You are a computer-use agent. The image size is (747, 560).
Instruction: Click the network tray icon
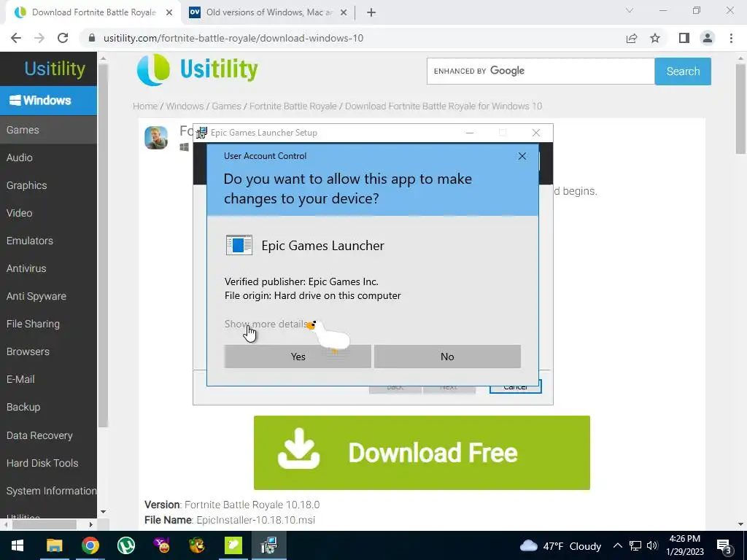tap(635, 545)
